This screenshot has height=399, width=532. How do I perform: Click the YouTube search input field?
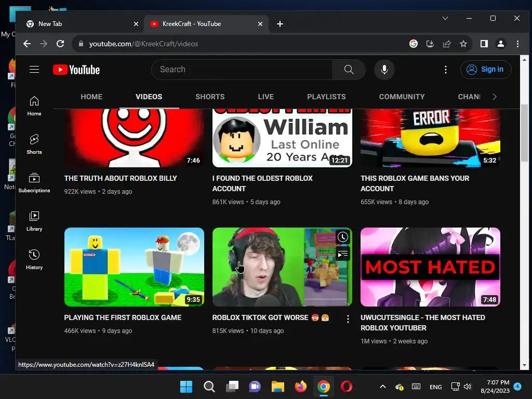(x=242, y=70)
